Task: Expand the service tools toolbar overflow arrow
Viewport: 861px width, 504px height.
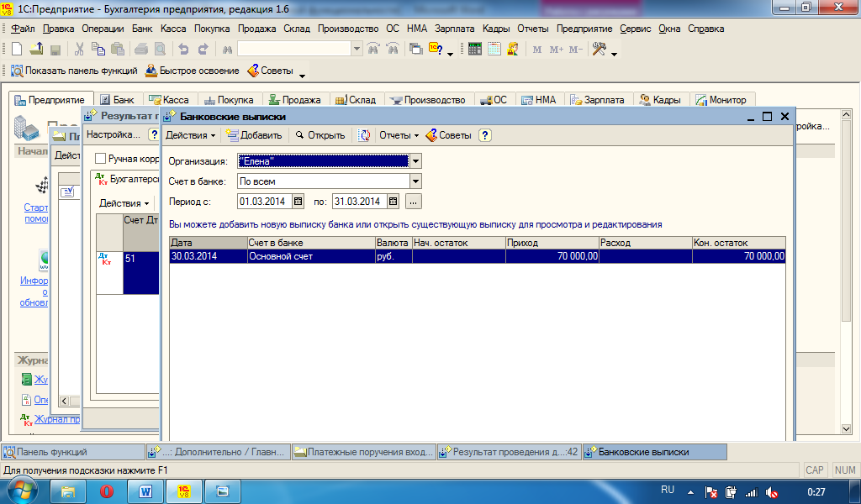Action: (x=614, y=54)
